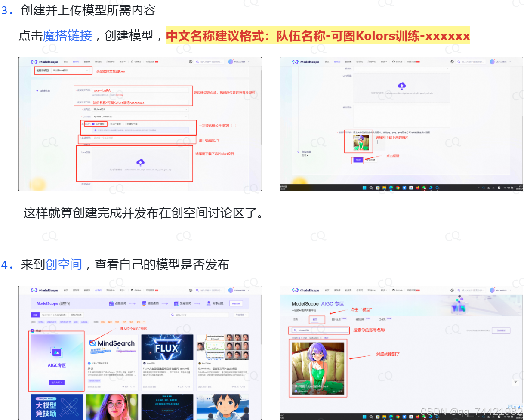Select the 公开模型 radio button
The image size is (524, 420).
[93, 124]
